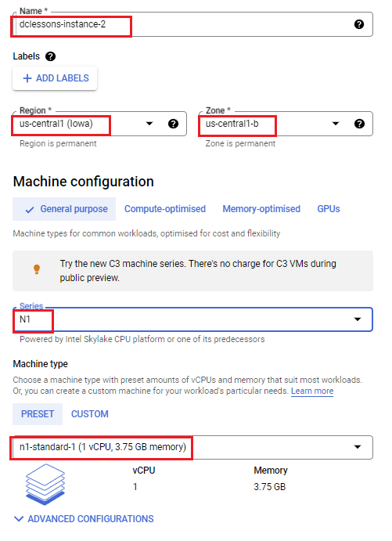Switch to Memory-optimised tab
Image resolution: width=392 pixels, height=541 pixels.
pyautogui.click(x=261, y=209)
